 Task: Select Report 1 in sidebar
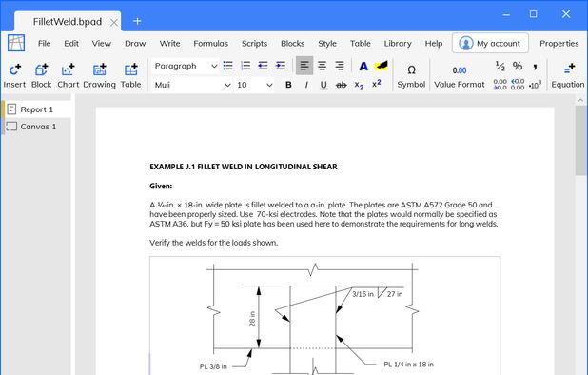tap(36, 109)
